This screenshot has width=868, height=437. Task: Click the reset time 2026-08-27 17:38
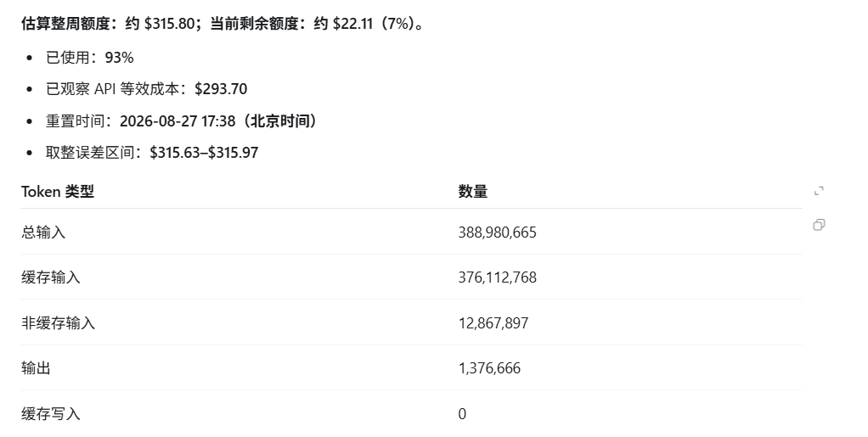tap(178, 121)
